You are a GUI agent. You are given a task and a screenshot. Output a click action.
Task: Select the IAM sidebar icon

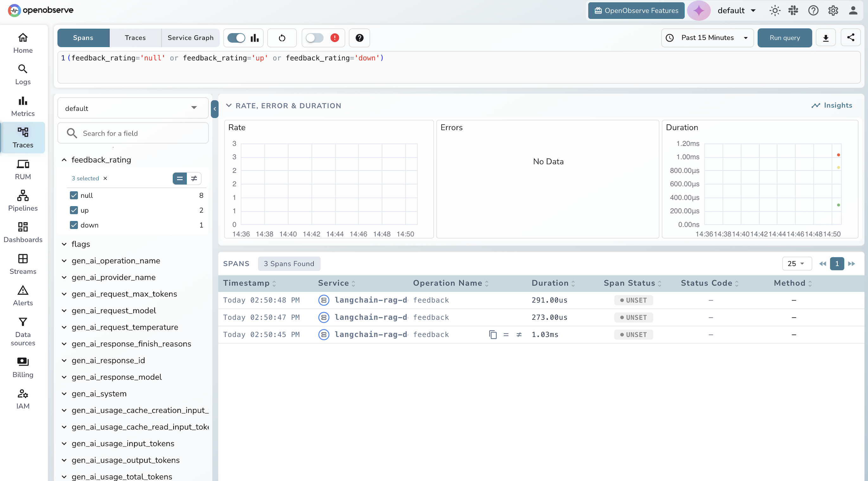point(22,398)
